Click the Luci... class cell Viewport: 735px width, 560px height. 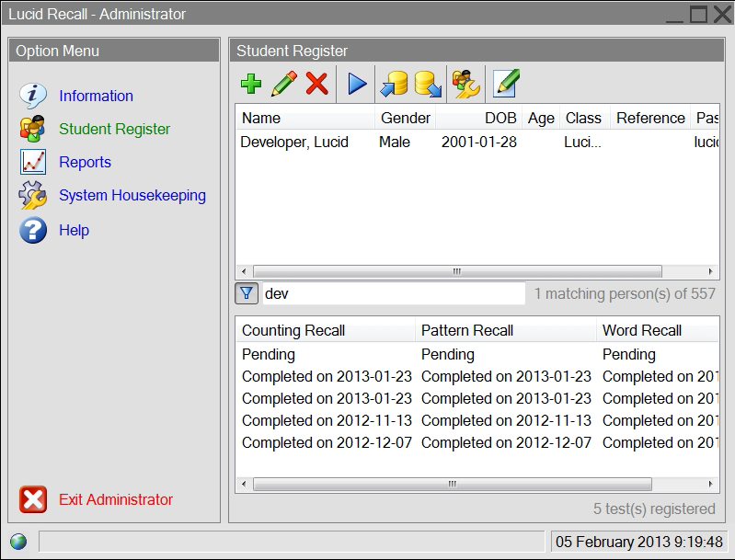(x=582, y=142)
